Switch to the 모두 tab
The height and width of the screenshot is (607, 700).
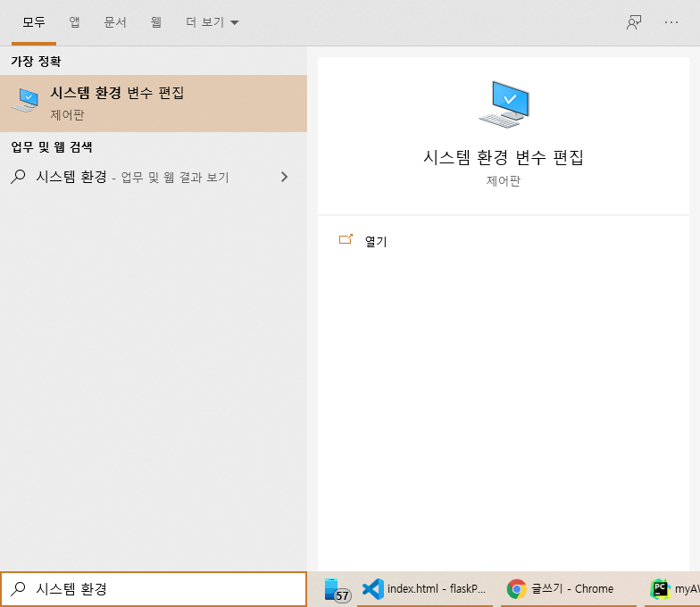tap(34, 22)
